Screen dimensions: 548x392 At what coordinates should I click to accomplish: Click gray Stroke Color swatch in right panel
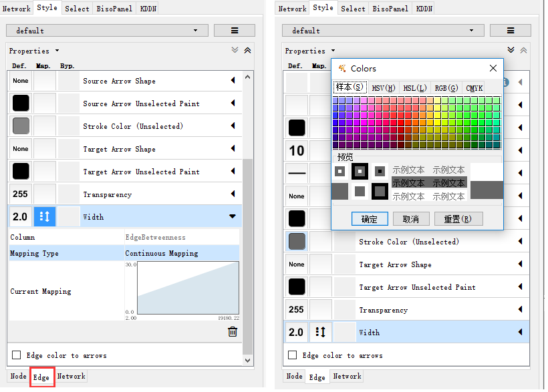click(297, 242)
